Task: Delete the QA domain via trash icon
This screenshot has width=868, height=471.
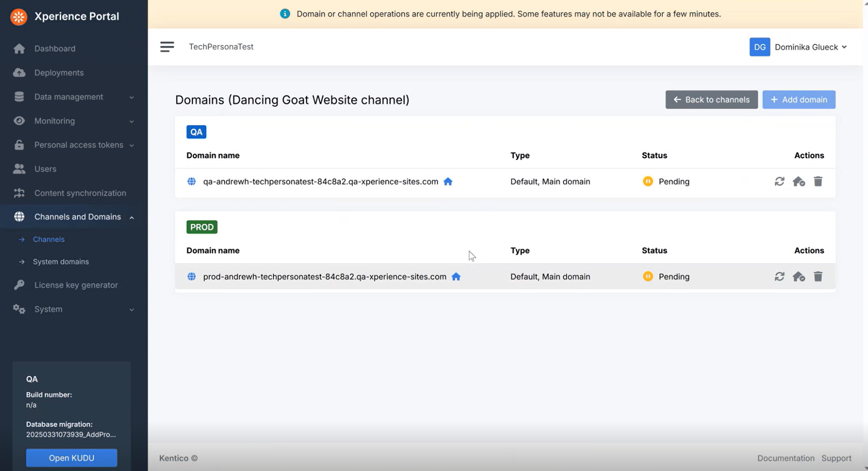Action: pyautogui.click(x=818, y=182)
